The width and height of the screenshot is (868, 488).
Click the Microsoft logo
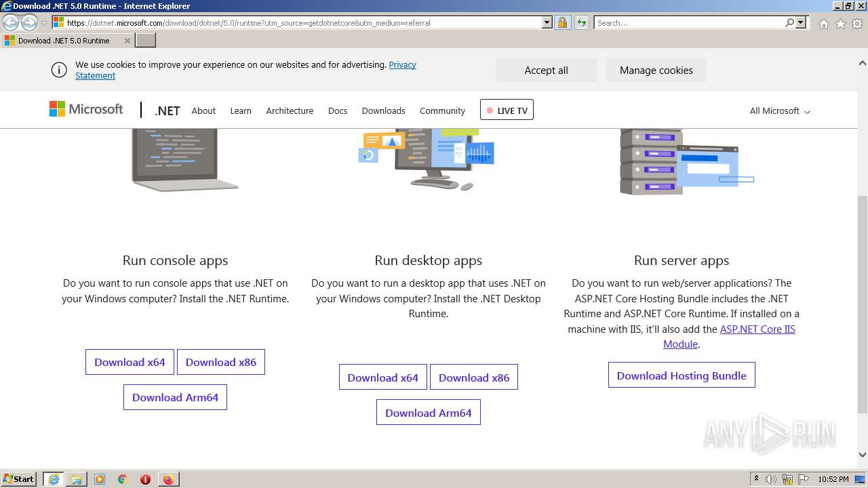[x=86, y=109]
